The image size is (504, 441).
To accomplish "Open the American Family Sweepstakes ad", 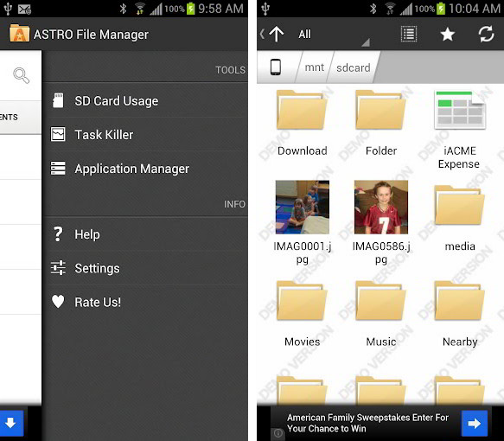I will pos(367,423).
